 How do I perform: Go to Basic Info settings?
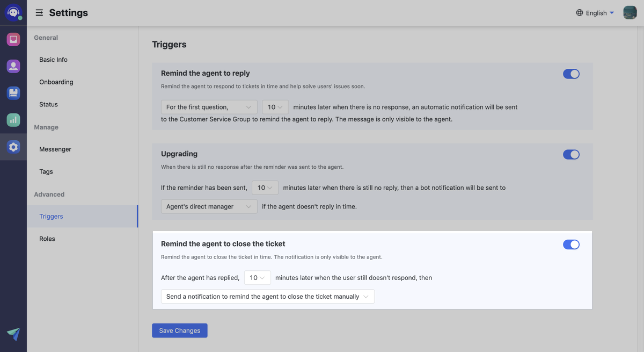53,60
